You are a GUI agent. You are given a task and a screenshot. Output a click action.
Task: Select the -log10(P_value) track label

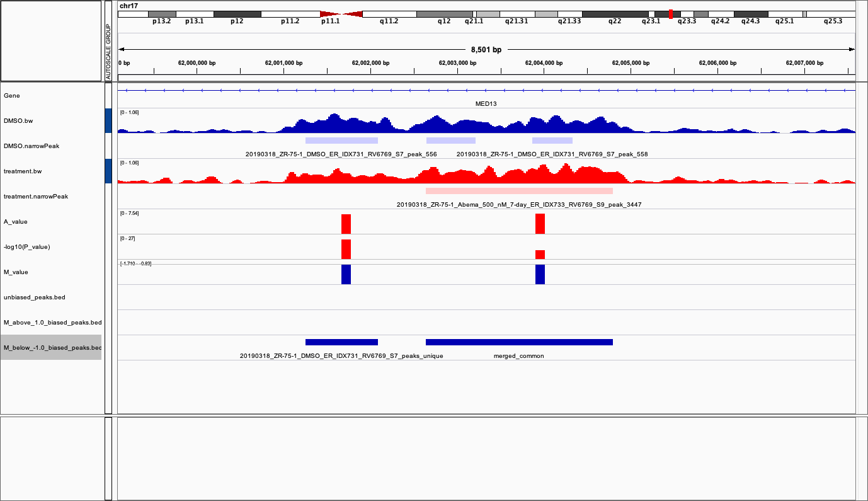pos(26,246)
